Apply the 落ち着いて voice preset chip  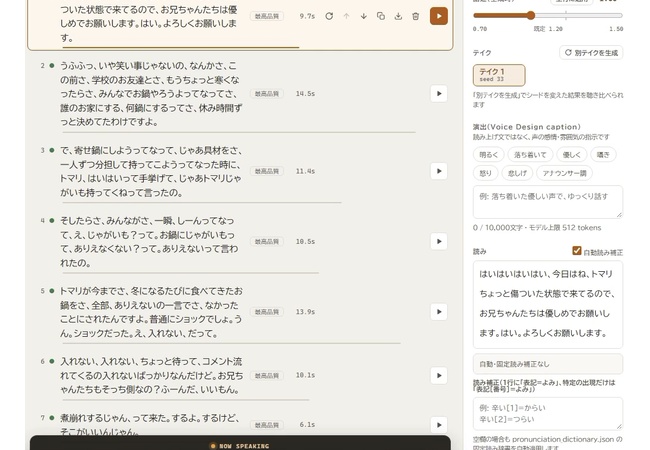tap(530, 155)
